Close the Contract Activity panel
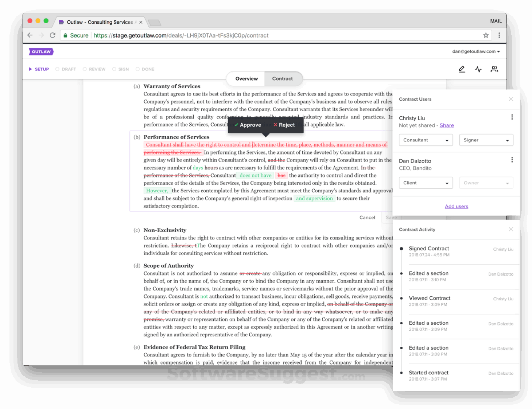 (x=511, y=229)
